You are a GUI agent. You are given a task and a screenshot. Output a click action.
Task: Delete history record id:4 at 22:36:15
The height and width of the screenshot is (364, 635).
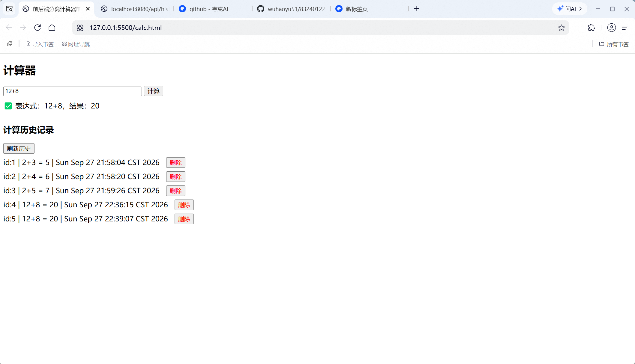184,205
